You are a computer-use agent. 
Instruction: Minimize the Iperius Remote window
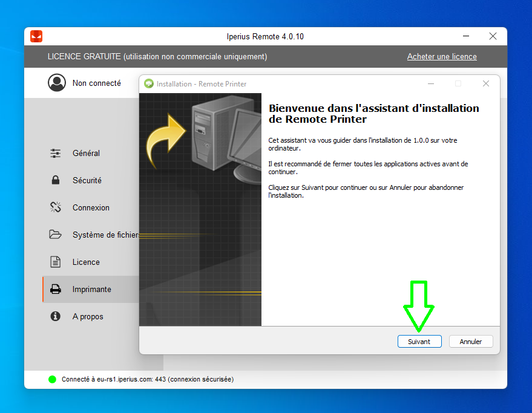point(466,36)
